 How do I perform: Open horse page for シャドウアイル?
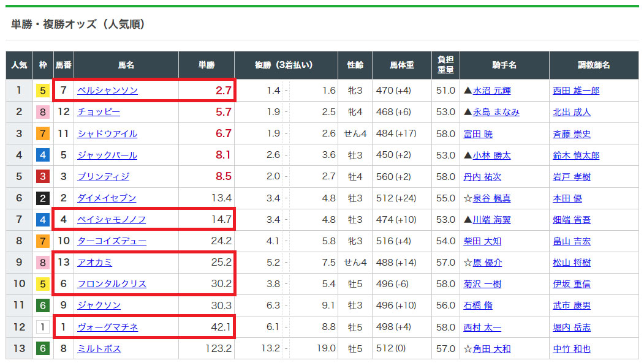coord(107,133)
